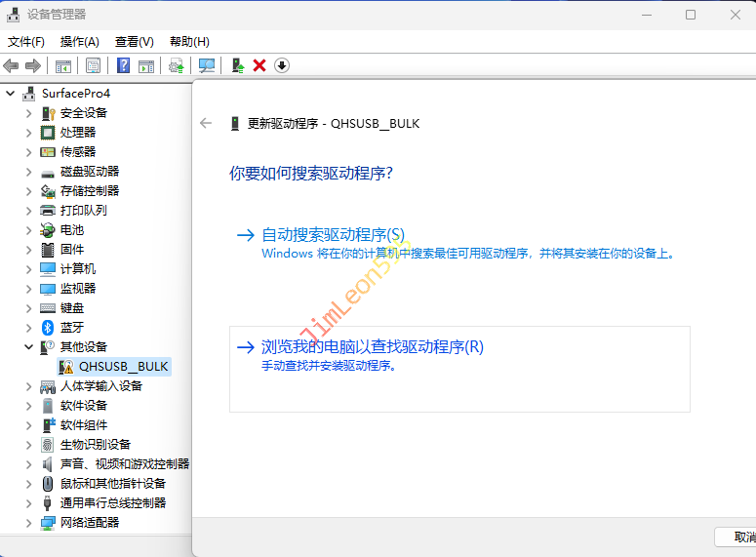Choose 浏览我的电脑以查找驱动程序(R)
The width and height of the screenshot is (756, 557).
click(373, 346)
